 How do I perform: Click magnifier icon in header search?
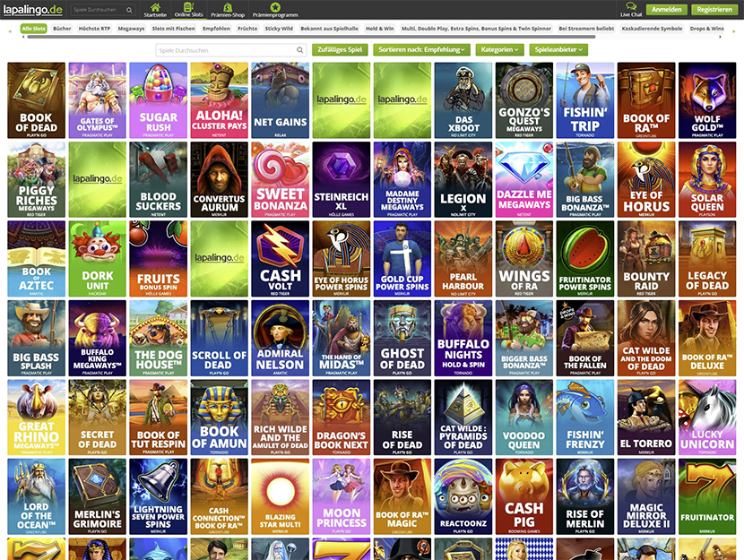(x=129, y=10)
